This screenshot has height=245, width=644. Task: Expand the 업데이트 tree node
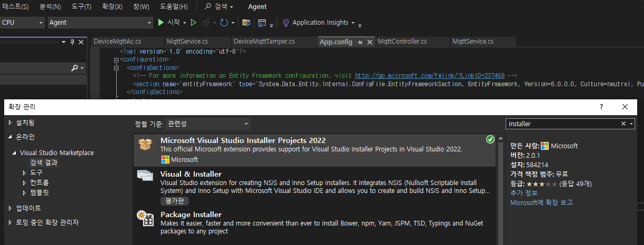click(x=10, y=208)
